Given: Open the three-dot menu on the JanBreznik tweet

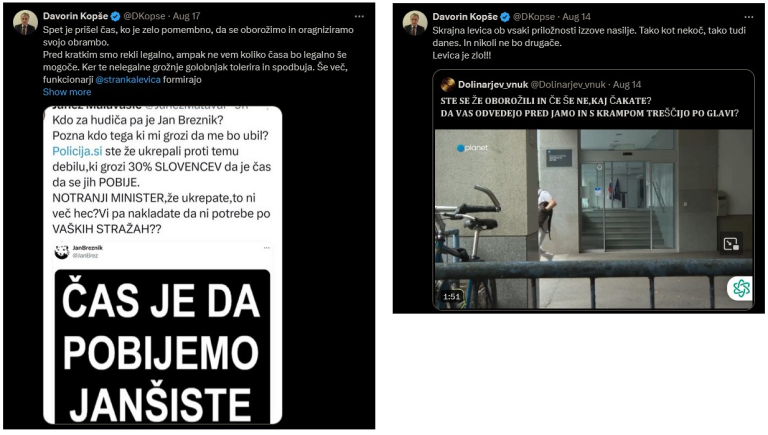Looking at the screenshot, I should [266, 248].
